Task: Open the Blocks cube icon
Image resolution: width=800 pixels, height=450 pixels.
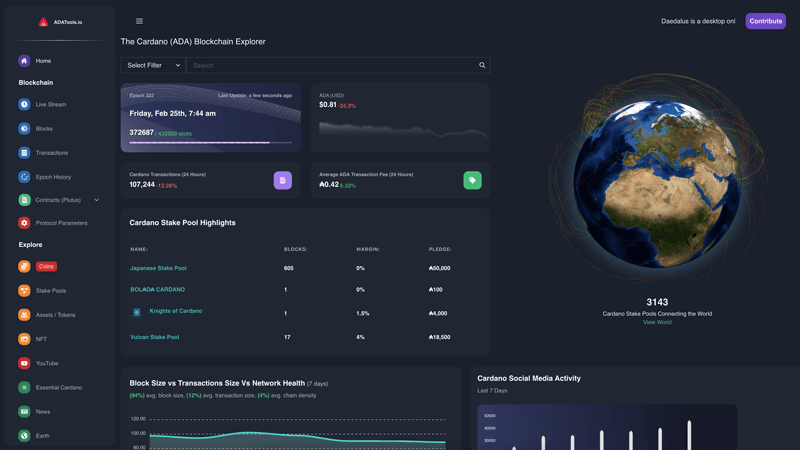Action: pos(24,129)
